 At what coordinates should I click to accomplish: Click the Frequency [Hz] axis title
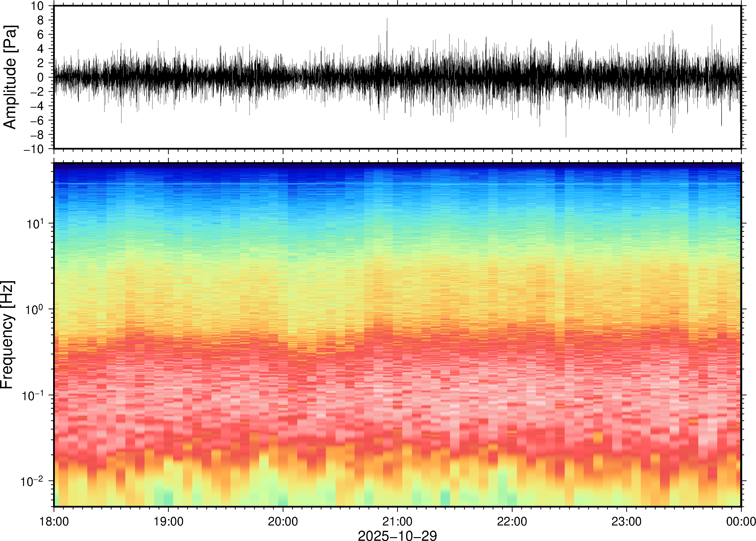pyautogui.click(x=7, y=334)
